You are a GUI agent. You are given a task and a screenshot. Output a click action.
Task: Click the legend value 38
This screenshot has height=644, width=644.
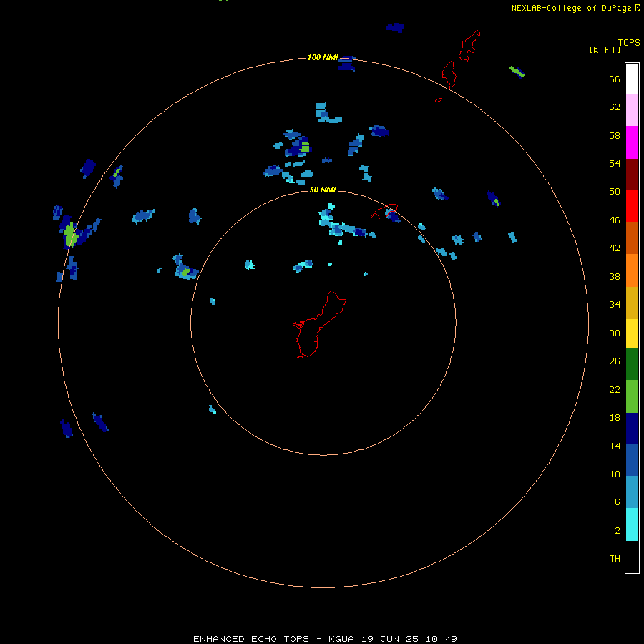615,276
